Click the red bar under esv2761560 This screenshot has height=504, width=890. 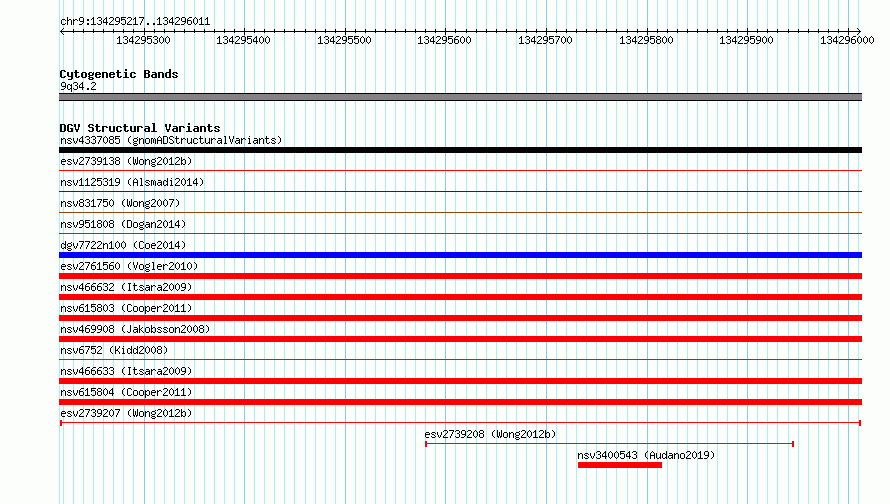click(460, 276)
